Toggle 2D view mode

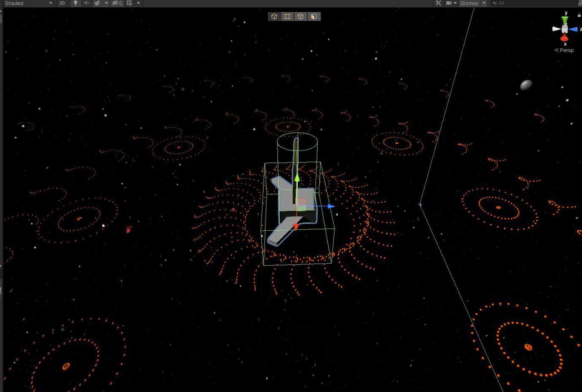pos(62,3)
